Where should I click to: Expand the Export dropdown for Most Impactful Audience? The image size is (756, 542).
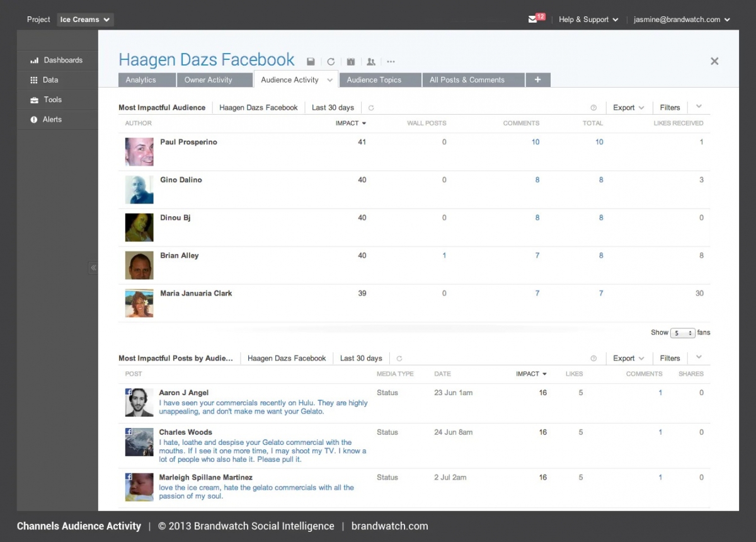628,107
